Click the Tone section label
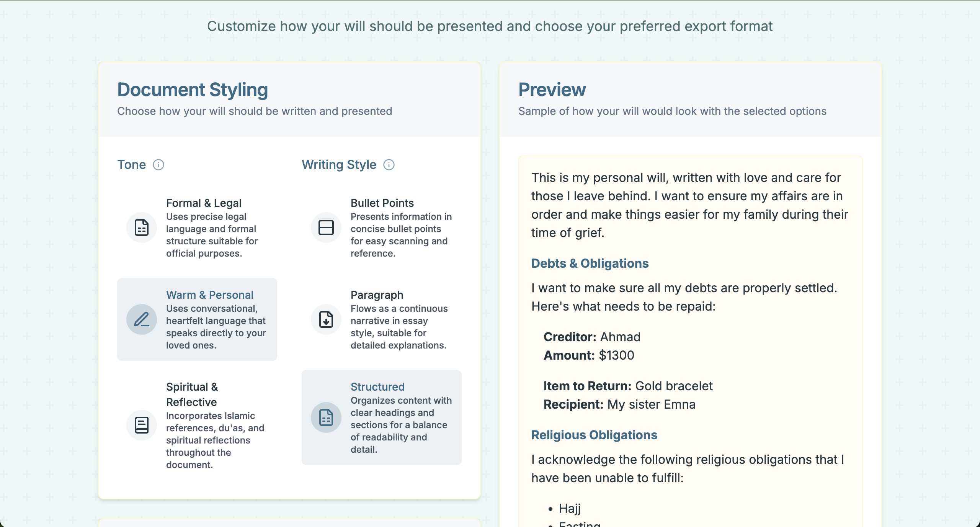980x527 pixels. pyautogui.click(x=131, y=165)
